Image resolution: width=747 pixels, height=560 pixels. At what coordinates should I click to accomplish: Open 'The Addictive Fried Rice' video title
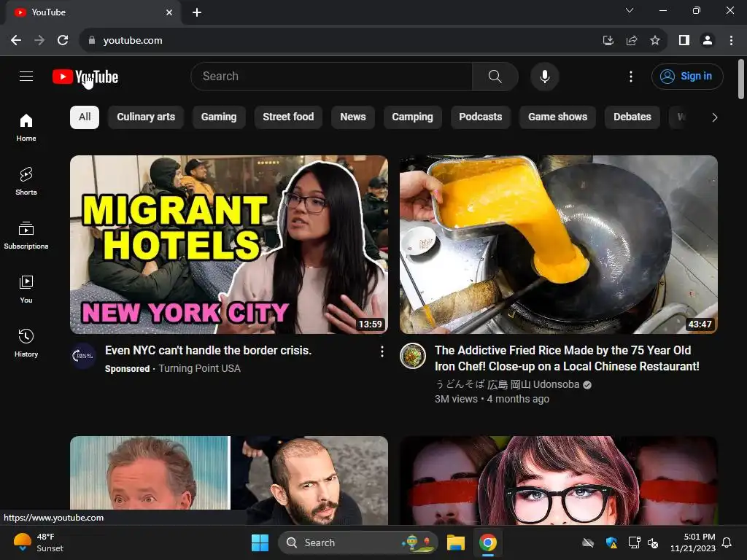coord(567,358)
